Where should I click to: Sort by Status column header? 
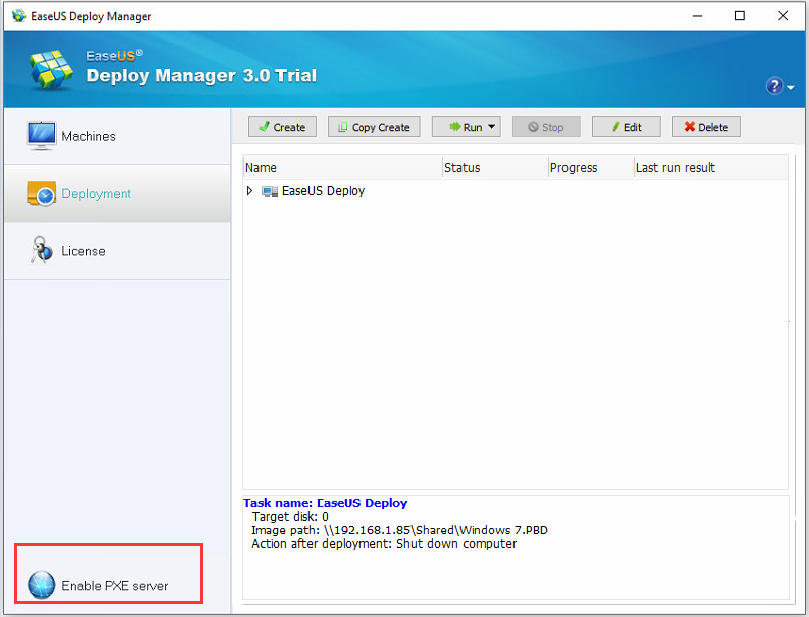point(494,168)
